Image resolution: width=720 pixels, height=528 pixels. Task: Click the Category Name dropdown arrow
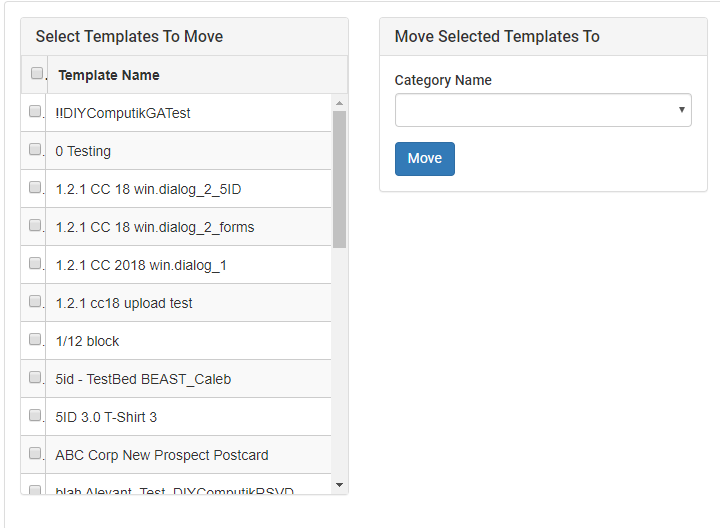682,110
